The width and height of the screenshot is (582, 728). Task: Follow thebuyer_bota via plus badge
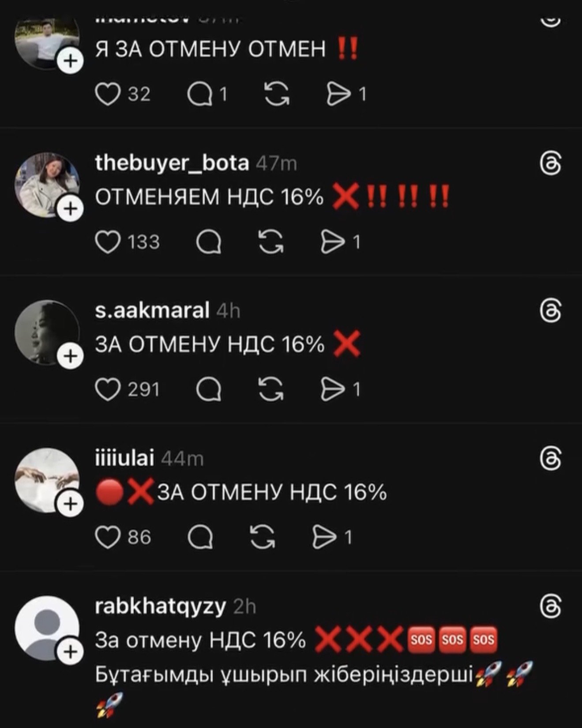(x=70, y=208)
